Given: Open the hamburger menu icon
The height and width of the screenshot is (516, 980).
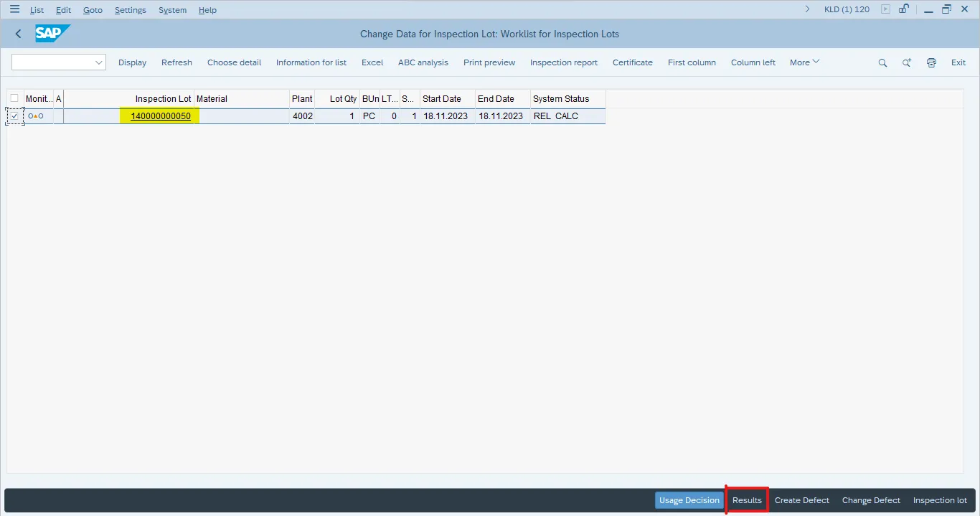Looking at the screenshot, I should pyautogui.click(x=14, y=9).
